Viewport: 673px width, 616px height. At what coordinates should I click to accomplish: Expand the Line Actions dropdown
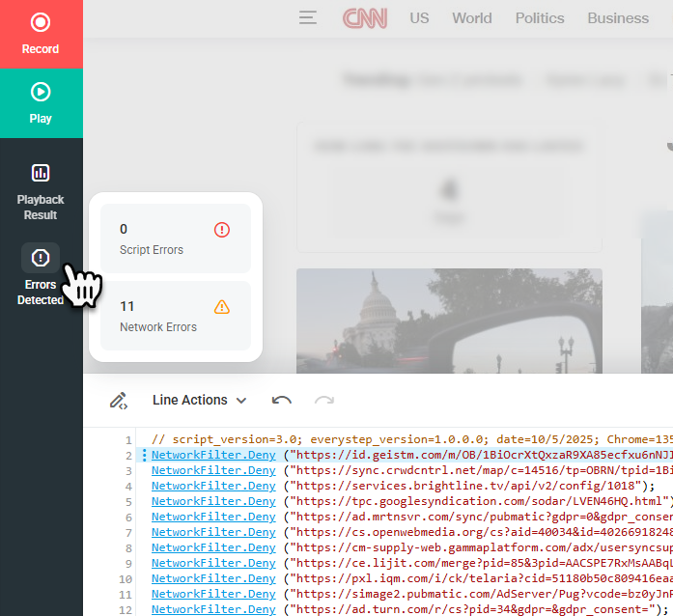pos(199,400)
